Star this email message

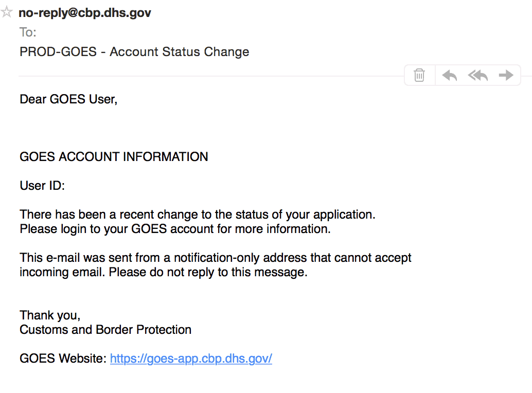7,12
